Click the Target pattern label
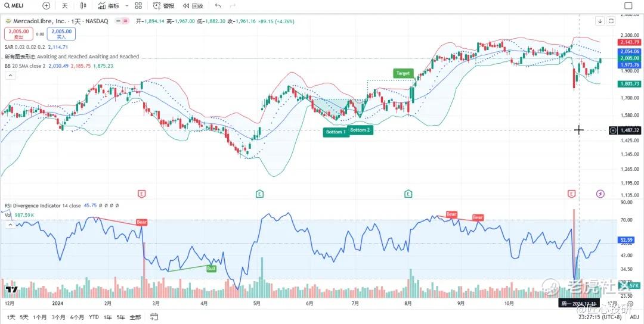The height and width of the screenshot is (324, 644). point(402,73)
